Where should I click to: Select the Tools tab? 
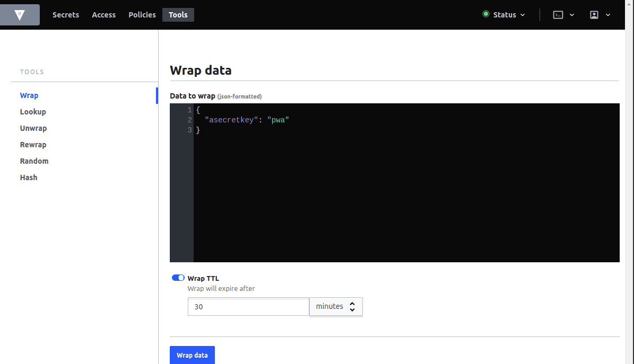[x=178, y=14]
